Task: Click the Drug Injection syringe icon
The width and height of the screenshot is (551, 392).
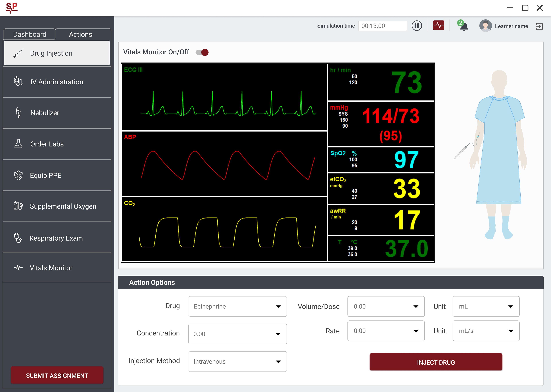Action: click(18, 53)
